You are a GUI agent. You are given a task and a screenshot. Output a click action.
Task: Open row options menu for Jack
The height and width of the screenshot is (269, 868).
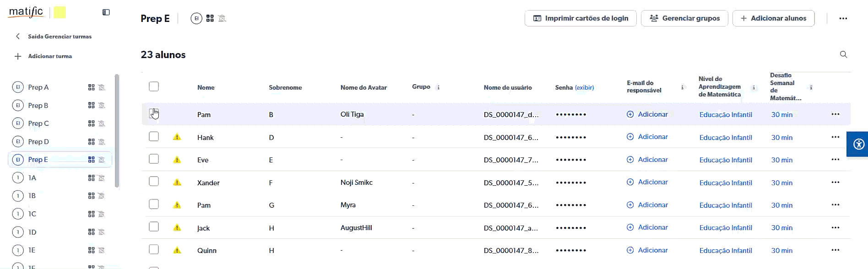835,227
